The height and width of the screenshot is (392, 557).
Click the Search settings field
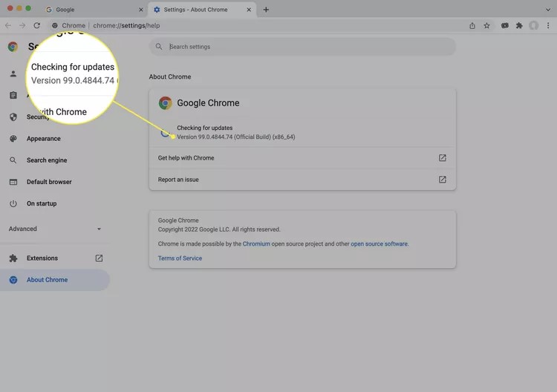click(302, 47)
